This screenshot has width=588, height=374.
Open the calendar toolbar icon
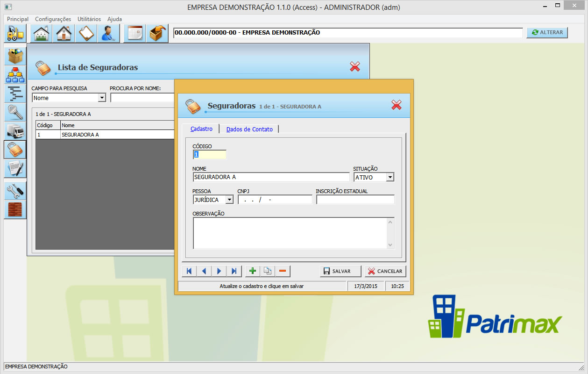point(135,34)
